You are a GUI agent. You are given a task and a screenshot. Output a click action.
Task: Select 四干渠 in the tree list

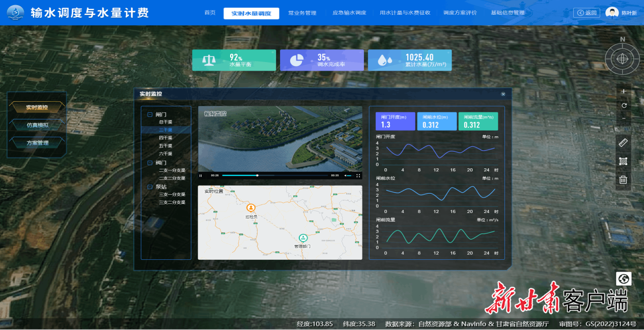click(x=165, y=138)
